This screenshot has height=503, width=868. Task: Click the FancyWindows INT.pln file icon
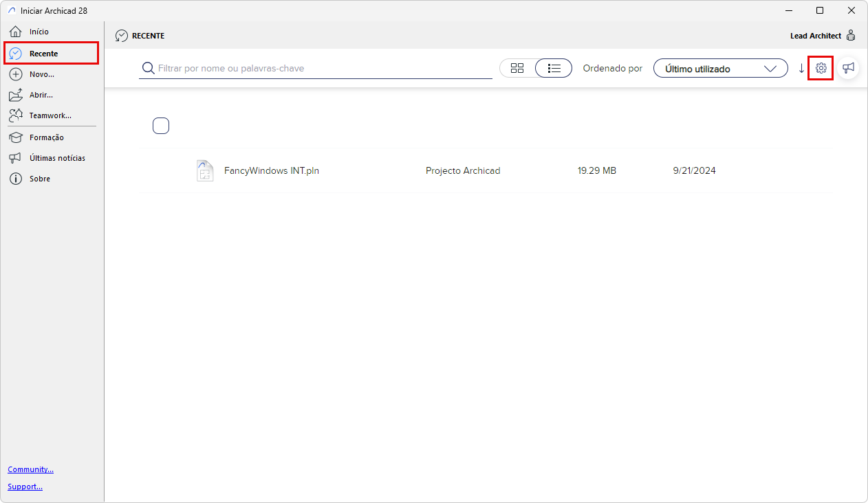(x=205, y=170)
